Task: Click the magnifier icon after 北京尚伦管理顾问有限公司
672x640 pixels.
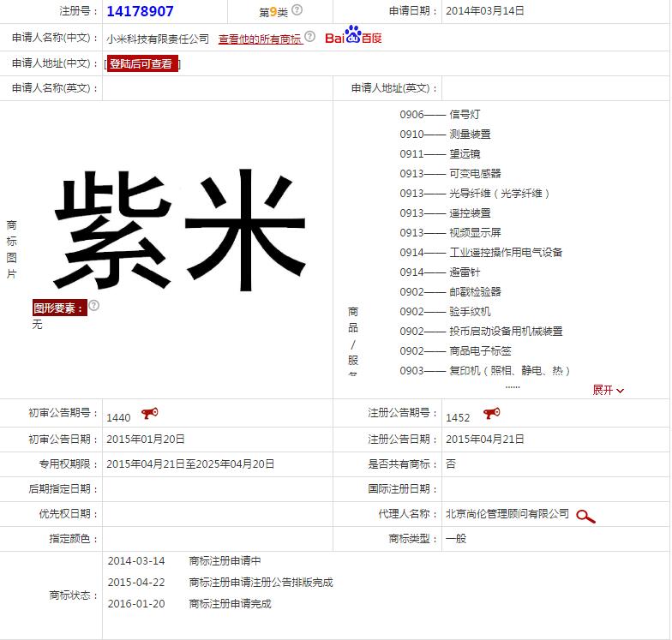Action: [585, 515]
